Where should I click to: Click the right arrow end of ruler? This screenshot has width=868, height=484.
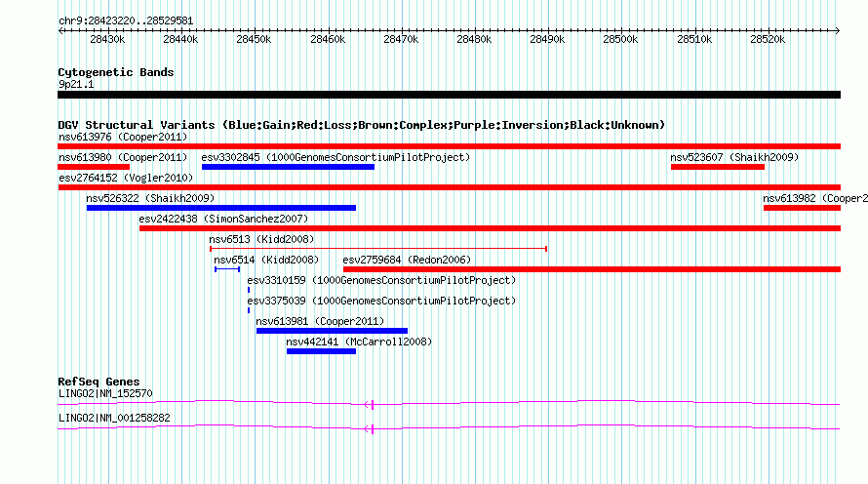837,31
